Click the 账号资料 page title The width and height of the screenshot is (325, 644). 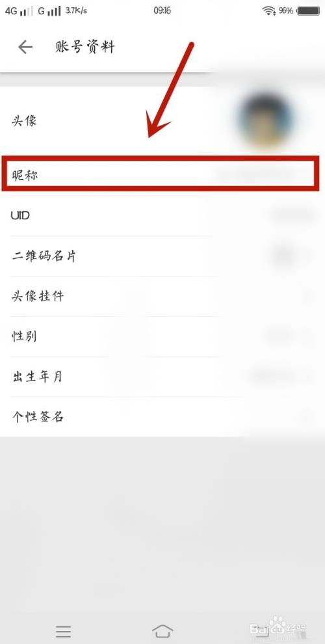84,47
